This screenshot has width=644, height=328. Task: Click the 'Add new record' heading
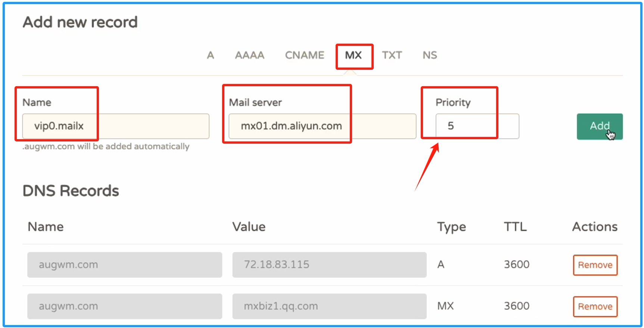tap(80, 22)
